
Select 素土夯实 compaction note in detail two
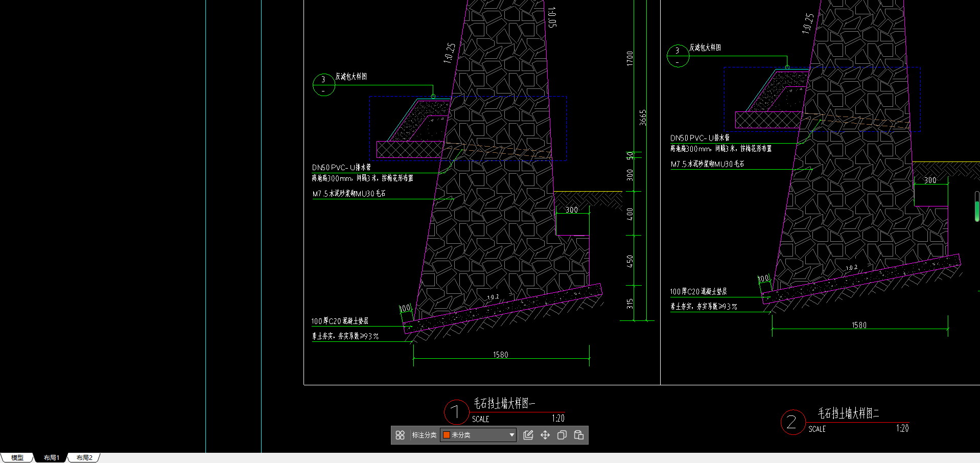pyautogui.click(x=704, y=307)
